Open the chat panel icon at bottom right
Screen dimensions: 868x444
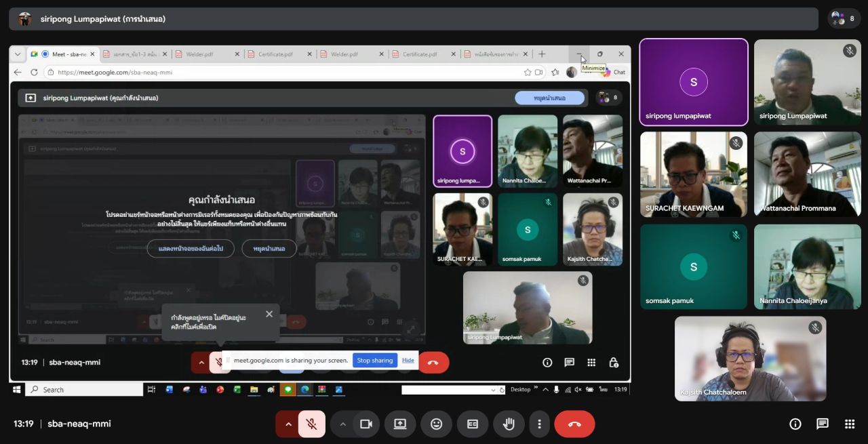coord(823,424)
